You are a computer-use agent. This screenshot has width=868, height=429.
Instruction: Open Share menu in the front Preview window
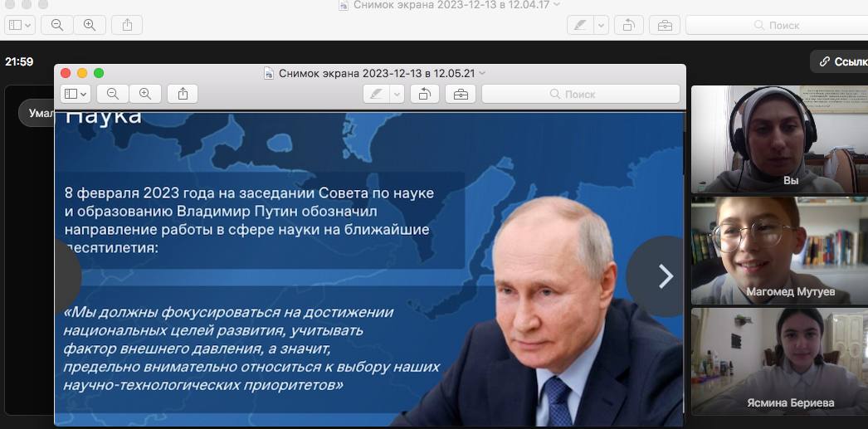(183, 94)
